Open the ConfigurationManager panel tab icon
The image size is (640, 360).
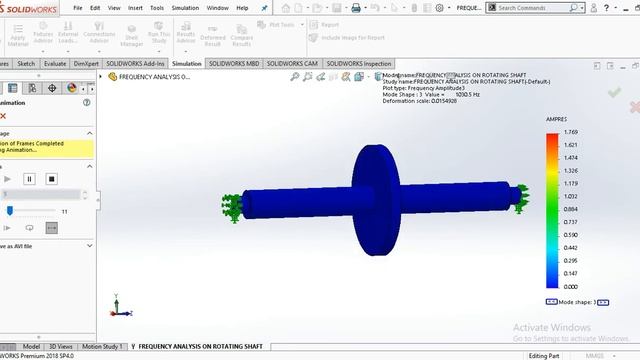32,88
